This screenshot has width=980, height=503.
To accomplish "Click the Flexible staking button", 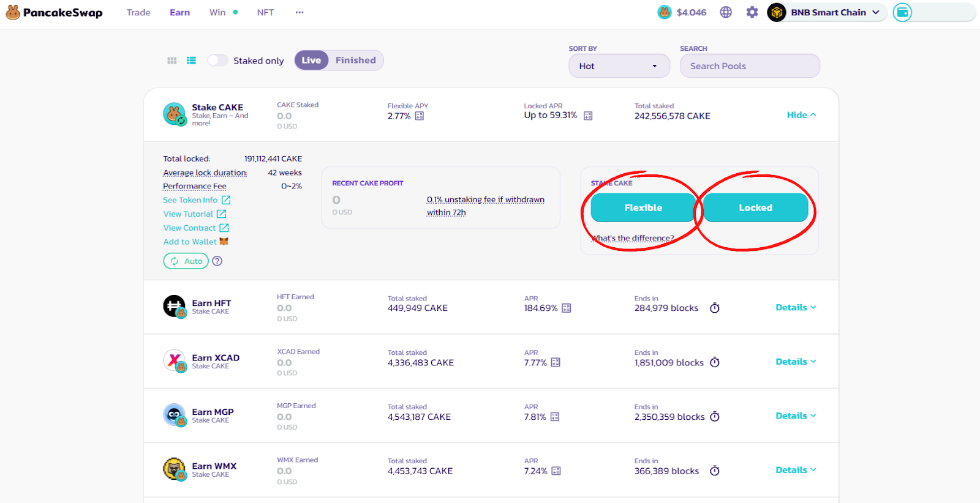I will [643, 207].
